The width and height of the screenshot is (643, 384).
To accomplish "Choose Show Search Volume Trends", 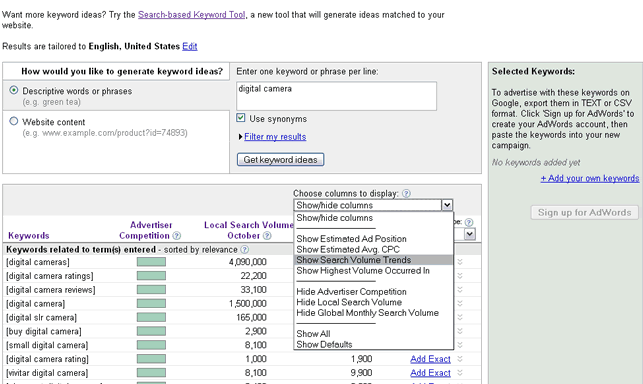I will (x=374, y=260).
